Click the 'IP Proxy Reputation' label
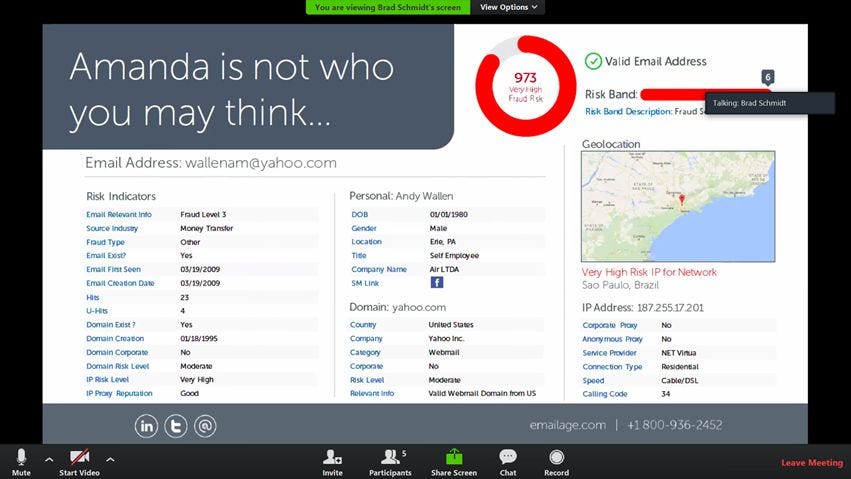The image size is (851, 479). click(119, 393)
